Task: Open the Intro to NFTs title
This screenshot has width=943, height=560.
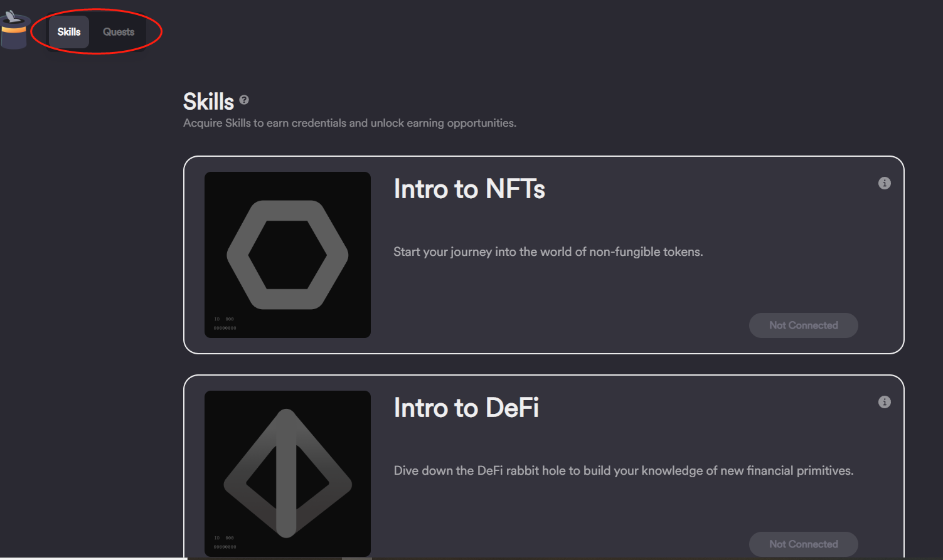Action: (469, 189)
